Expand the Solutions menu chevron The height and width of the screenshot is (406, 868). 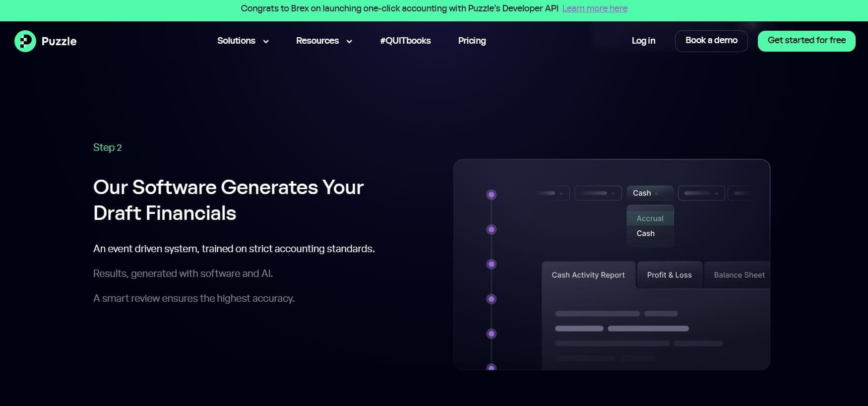pyautogui.click(x=266, y=42)
